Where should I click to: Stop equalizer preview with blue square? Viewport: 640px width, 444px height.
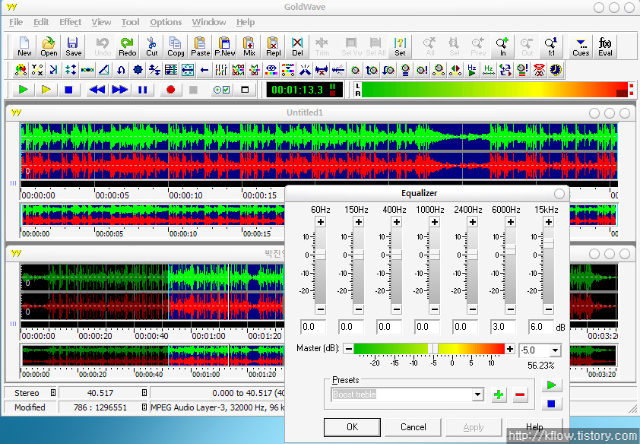(x=551, y=404)
